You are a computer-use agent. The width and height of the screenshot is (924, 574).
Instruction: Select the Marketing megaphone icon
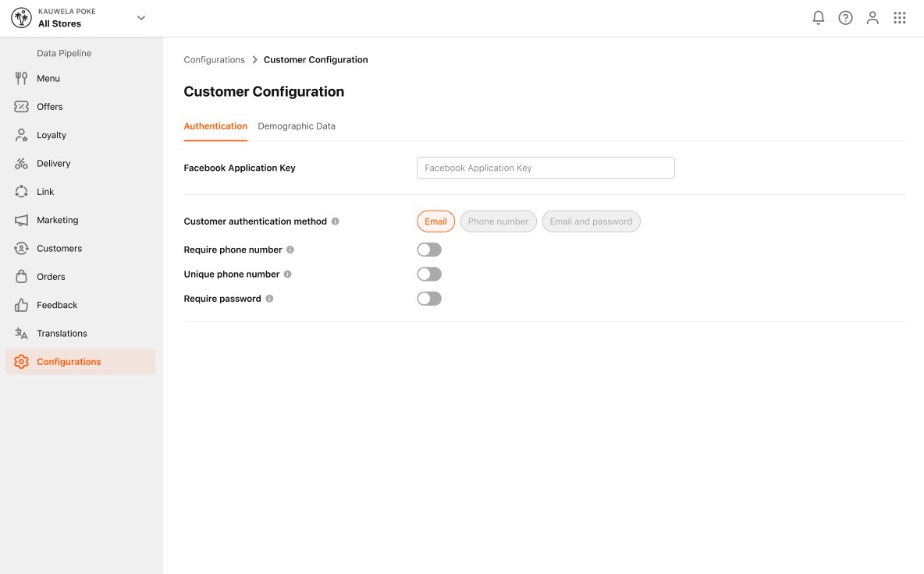pos(21,220)
